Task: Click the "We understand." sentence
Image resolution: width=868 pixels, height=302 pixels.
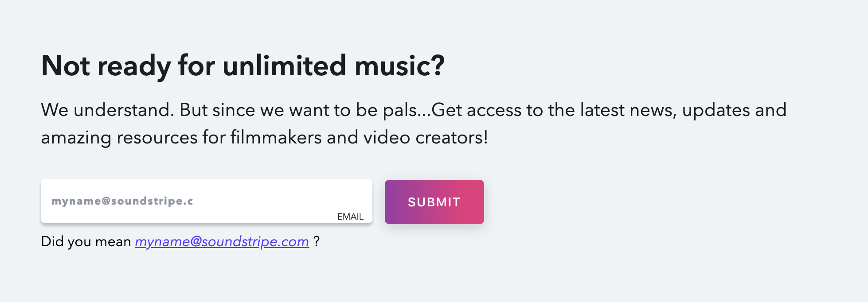Action: pyautogui.click(x=107, y=110)
